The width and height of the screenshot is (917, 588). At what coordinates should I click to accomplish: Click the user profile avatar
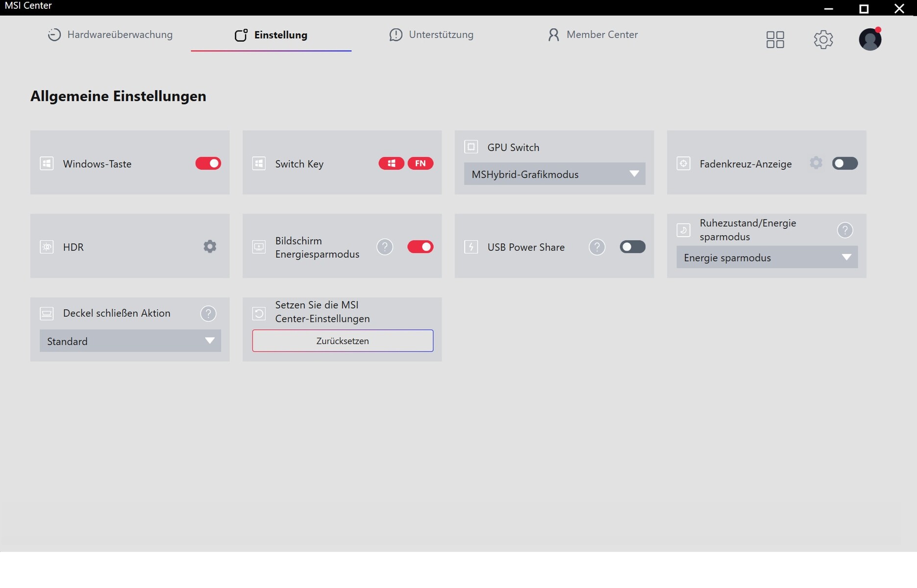click(870, 39)
